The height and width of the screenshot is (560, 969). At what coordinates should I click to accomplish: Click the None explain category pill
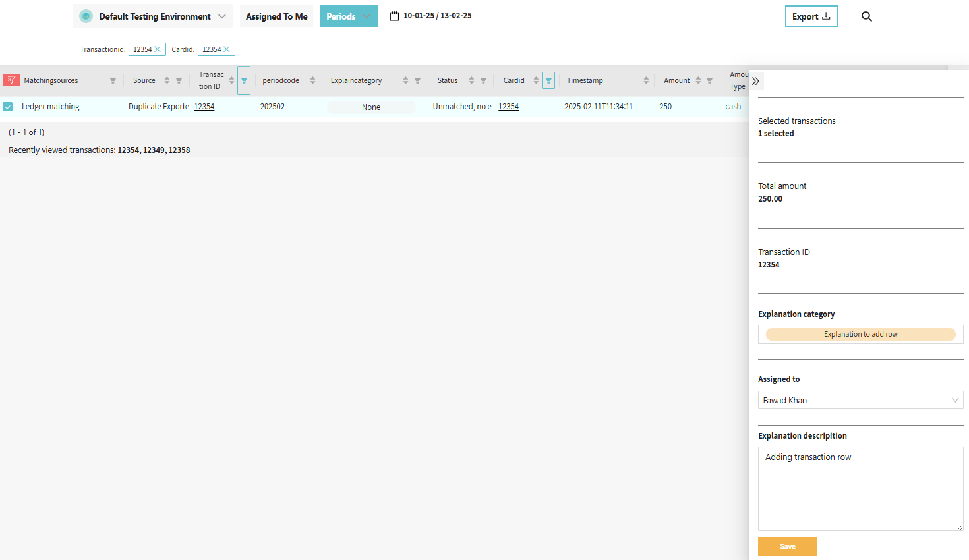371,107
